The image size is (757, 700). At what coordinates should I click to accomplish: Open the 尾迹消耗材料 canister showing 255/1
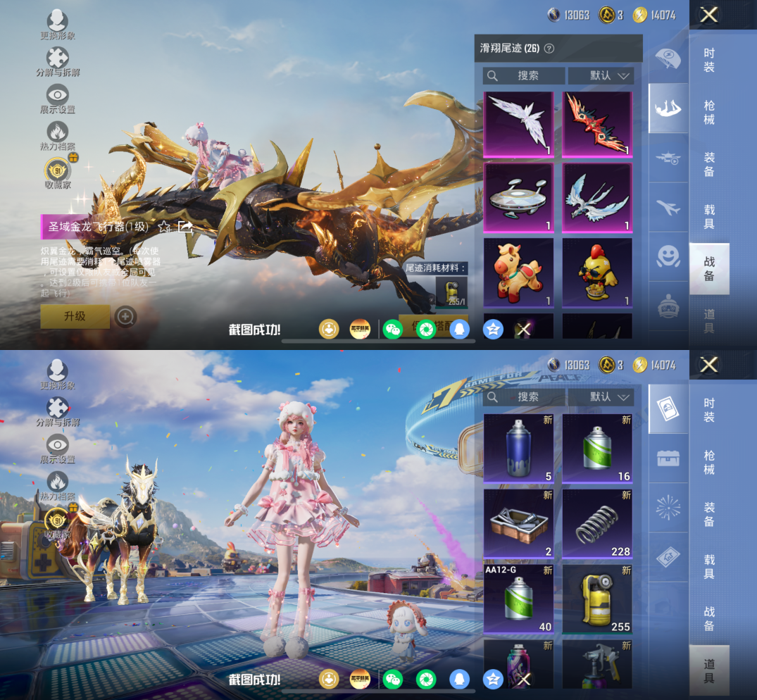pyautogui.click(x=451, y=292)
